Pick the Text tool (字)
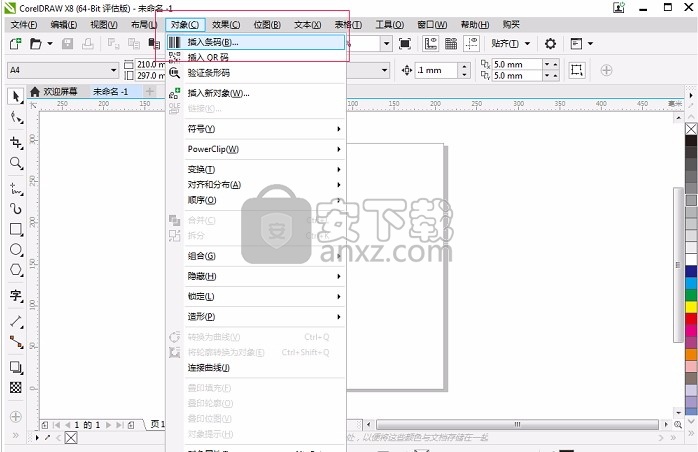The width and height of the screenshot is (698, 452). pyautogui.click(x=16, y=296)
